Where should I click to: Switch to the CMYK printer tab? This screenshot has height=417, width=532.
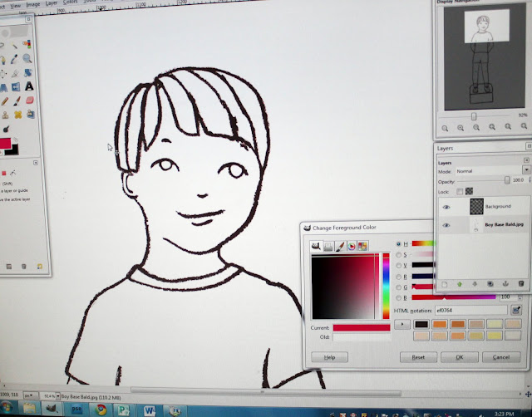click(x=328, y=247)
